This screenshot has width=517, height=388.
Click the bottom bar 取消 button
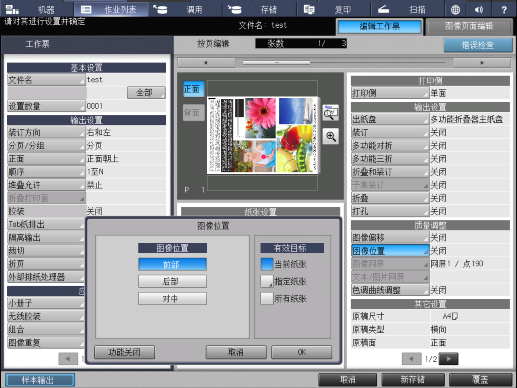[x=348, y=380]
